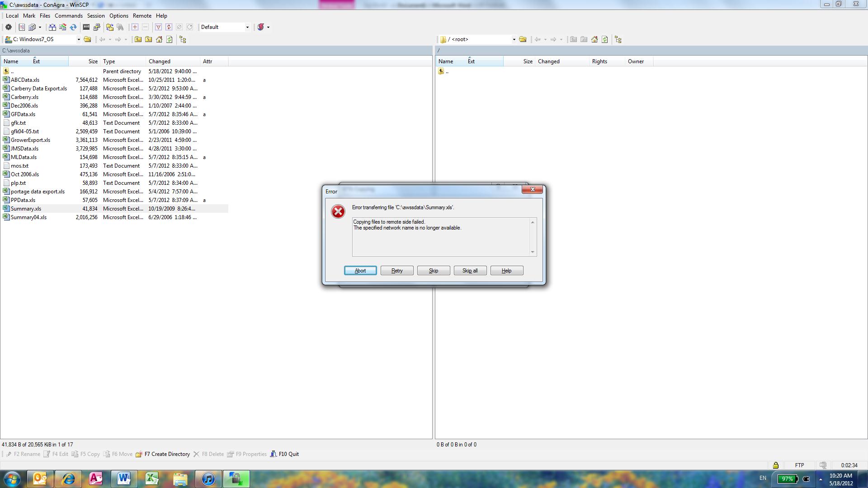The width and height of the screenshot is (868, 488).
Task: Click the Retry button in Error dialog
Action: (x=396, y=271)
